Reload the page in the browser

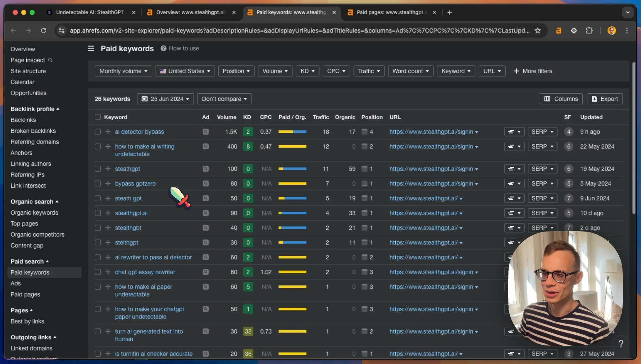coord(43,31)
